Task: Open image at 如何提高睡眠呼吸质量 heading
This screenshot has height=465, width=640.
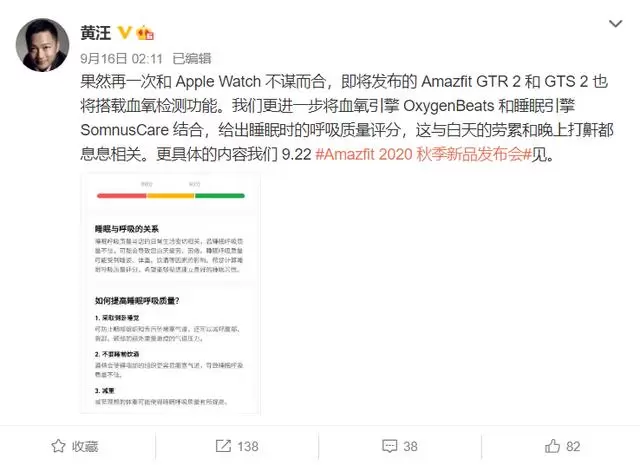Action: point(137,301)
